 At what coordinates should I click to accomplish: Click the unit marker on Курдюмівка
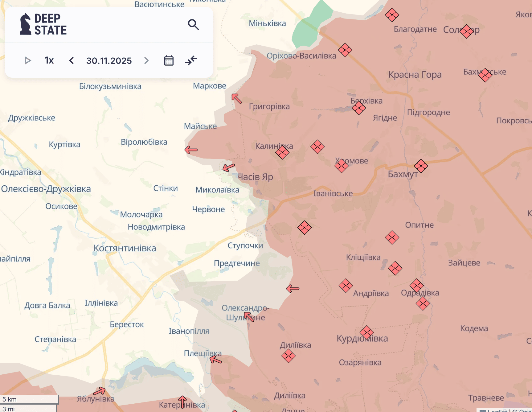point(366,332)
